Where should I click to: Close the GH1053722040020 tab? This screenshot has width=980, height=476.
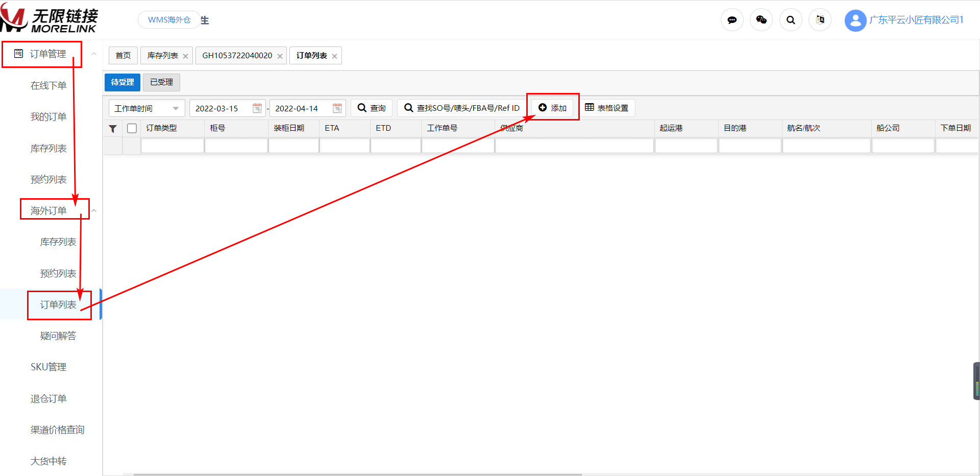click(280, 56)
